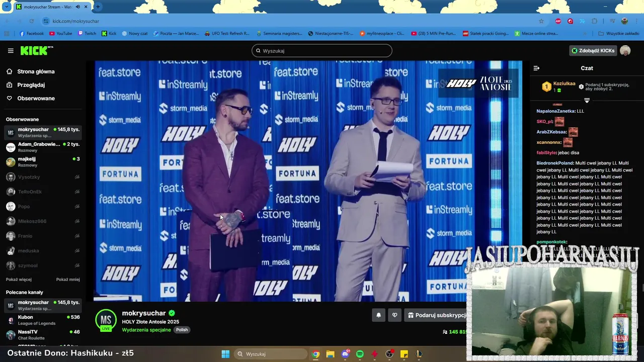The image size is (644, 362).
Task: Open Discord from the taskbar
Action: (x=345, y=354)
